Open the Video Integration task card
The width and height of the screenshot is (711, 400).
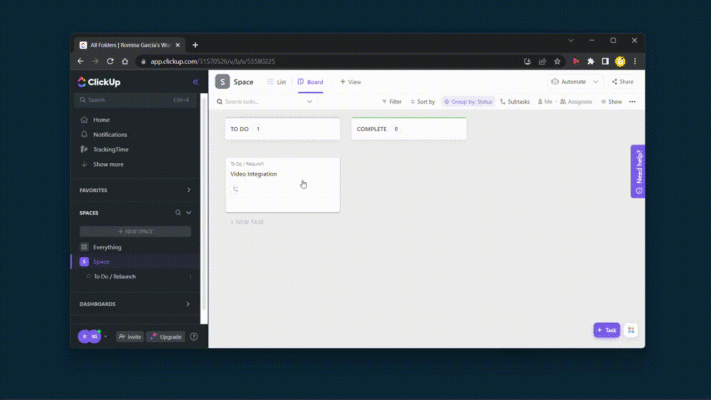click(x=282, y=185)
